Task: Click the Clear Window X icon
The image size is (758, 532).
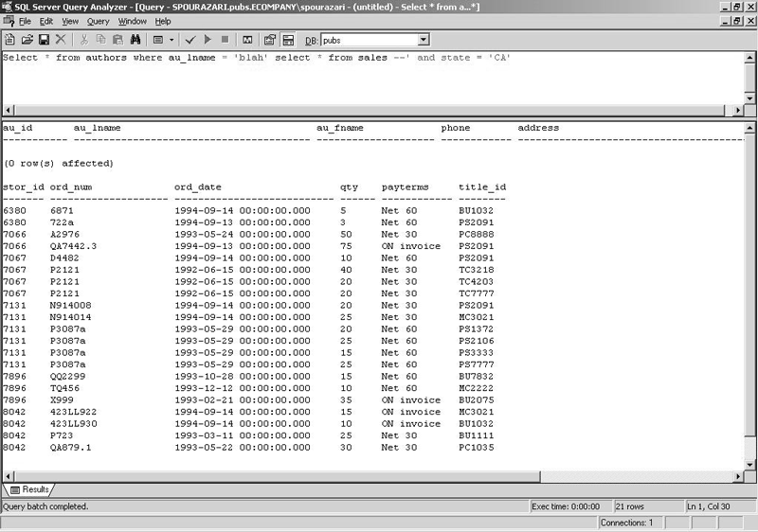Action: point(61,40)
